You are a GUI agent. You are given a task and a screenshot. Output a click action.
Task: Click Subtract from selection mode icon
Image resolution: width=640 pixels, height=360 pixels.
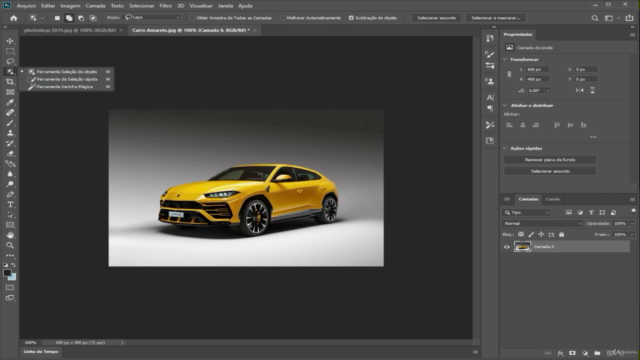tap(81, 18)
